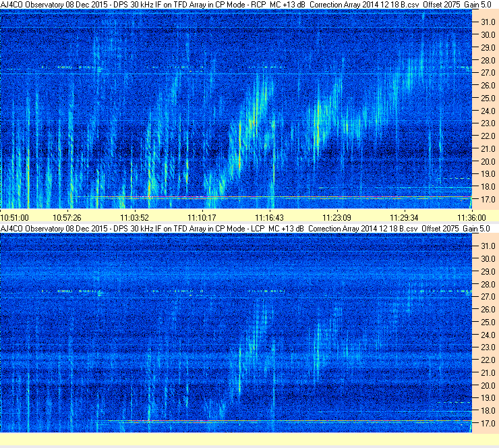This screenshot has height=448, width=499.
Task: Click the LCP spectrogram title line
Action: pyautogui.click(x=245, y=229)
